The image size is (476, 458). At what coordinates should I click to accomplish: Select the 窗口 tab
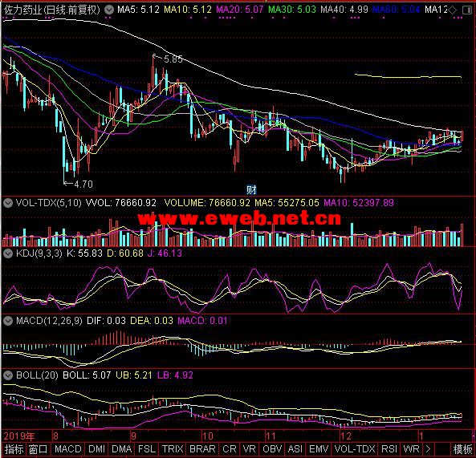tap(39, 449)
